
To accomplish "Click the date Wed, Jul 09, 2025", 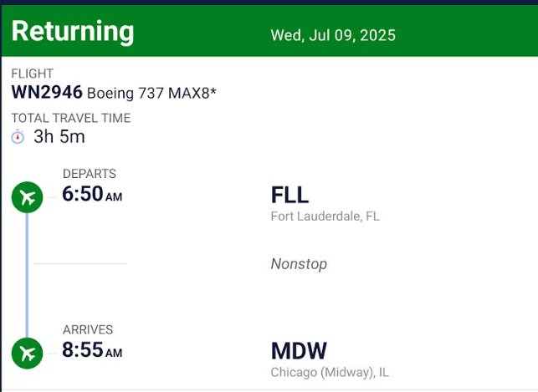I will click(333, 35).
